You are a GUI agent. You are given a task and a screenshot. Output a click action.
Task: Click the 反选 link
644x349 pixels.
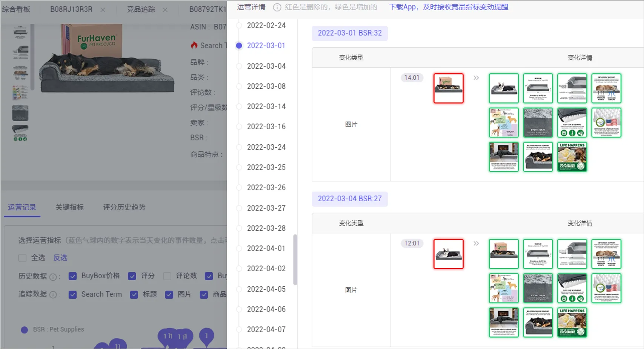click(60, 258)
